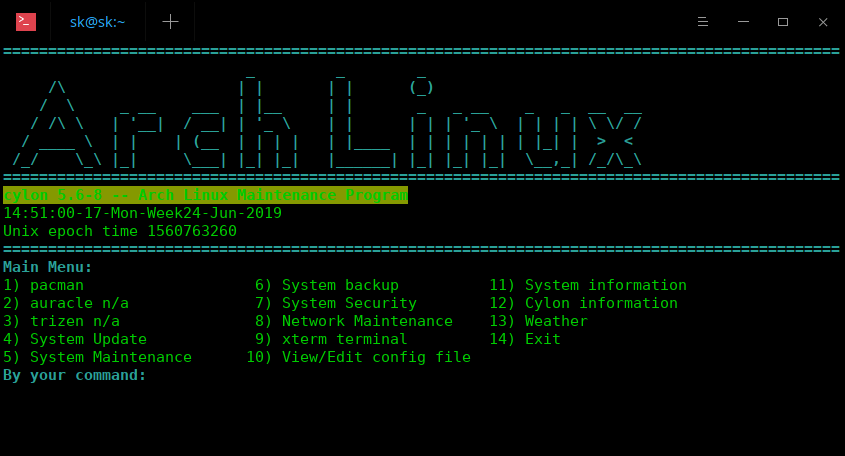
Task: Click menu entry 9) xterm terminal
Action: pos(331,339)
